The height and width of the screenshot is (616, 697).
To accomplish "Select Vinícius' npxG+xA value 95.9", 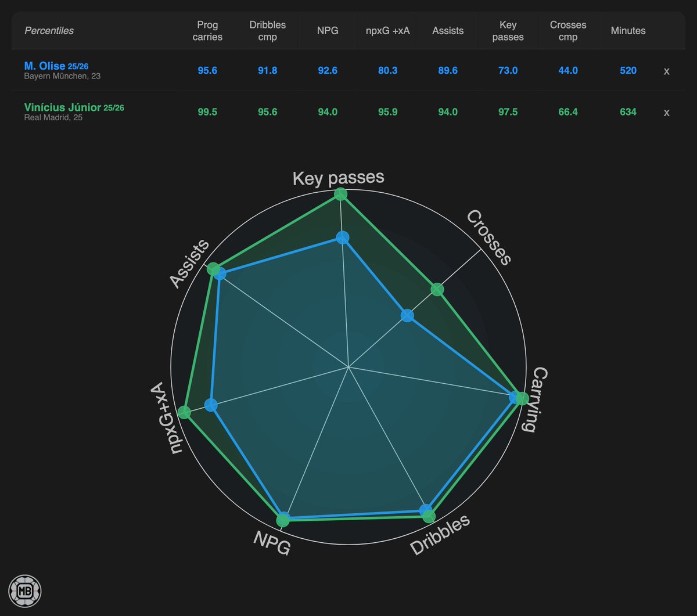I will (x=387, y=111).
